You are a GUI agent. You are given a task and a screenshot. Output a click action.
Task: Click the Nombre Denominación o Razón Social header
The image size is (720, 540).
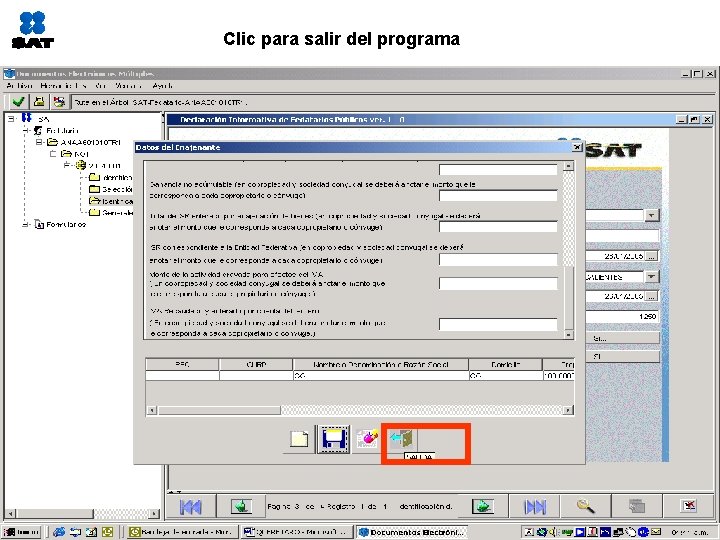[381, 365]
